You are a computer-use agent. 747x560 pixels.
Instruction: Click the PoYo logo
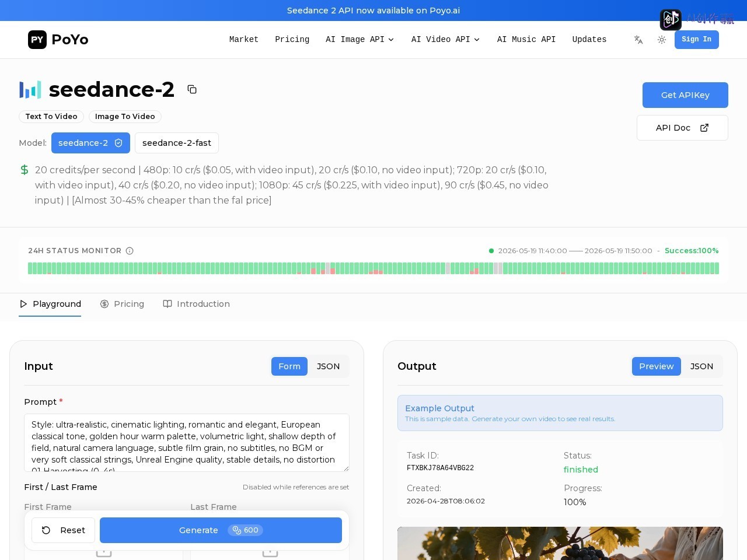coord(58,40)
